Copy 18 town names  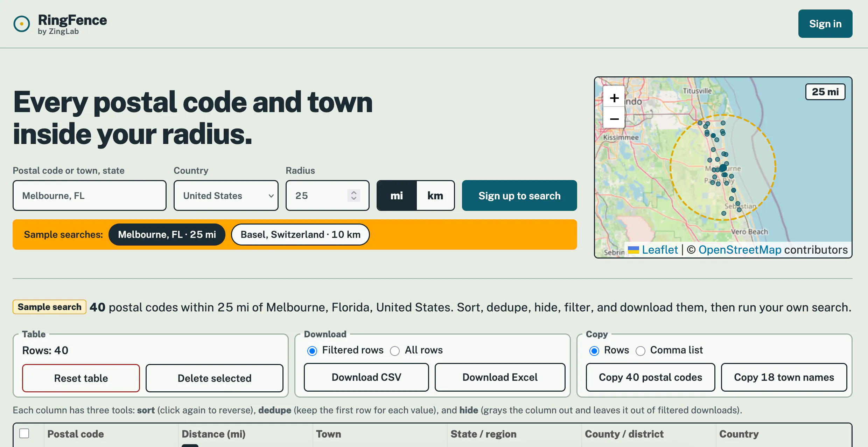coord(784,377)
